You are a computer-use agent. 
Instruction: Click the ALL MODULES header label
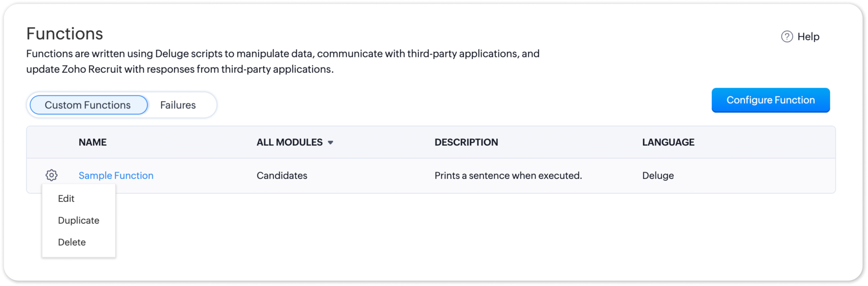click(x=289, y=142)
